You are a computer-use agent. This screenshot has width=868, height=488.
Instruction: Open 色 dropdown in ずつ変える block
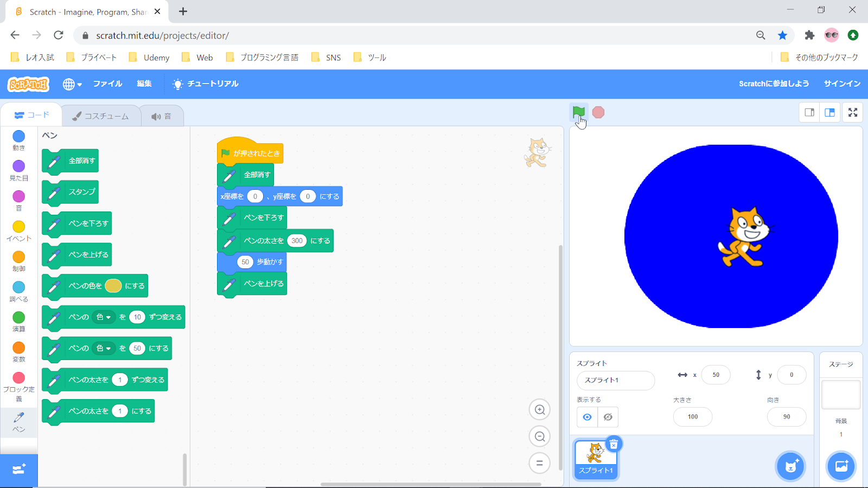(104, 317)
